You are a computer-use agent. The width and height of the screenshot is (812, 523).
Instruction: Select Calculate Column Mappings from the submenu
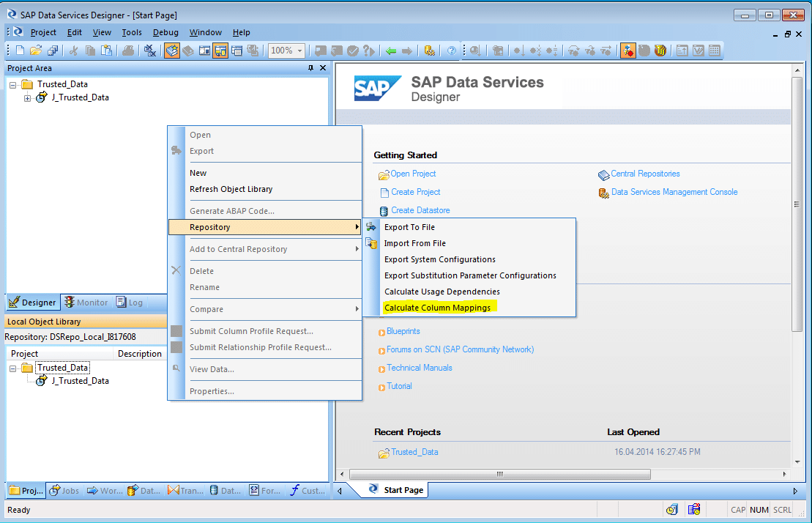(437, 308)
